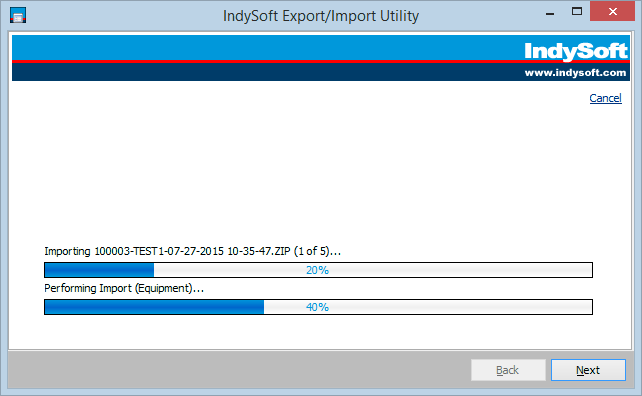Click the 'IndySoft Export/Import Utility' window title
The height and width of the screenshot is (396, 642).
(x=321, y=16)
